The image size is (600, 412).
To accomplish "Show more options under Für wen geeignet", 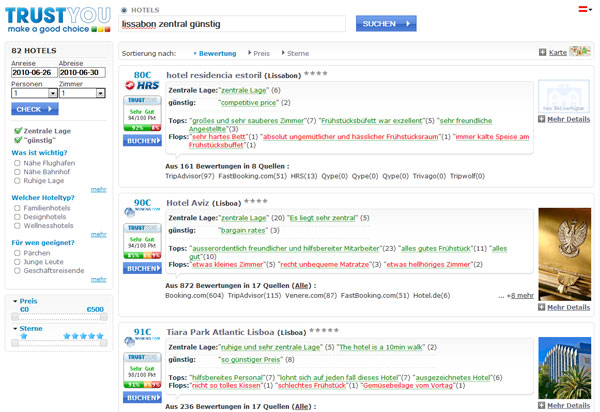I will 98,280.
